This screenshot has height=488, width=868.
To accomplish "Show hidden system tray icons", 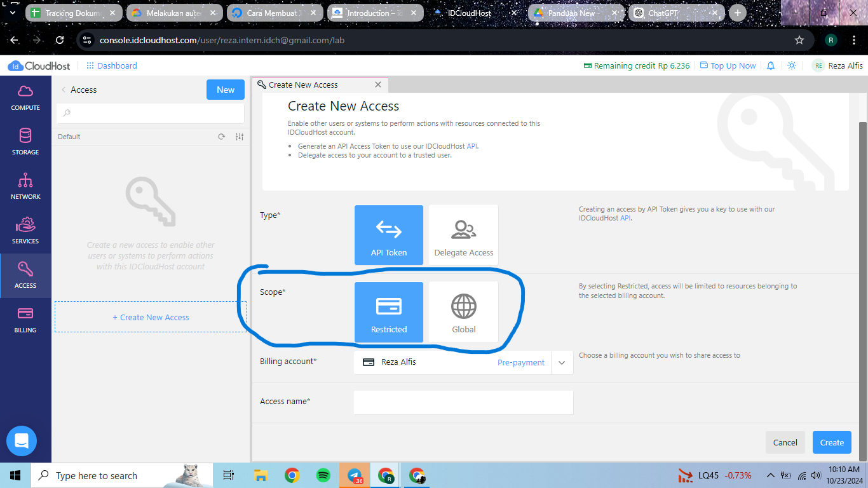I will (x=770, y=475).
